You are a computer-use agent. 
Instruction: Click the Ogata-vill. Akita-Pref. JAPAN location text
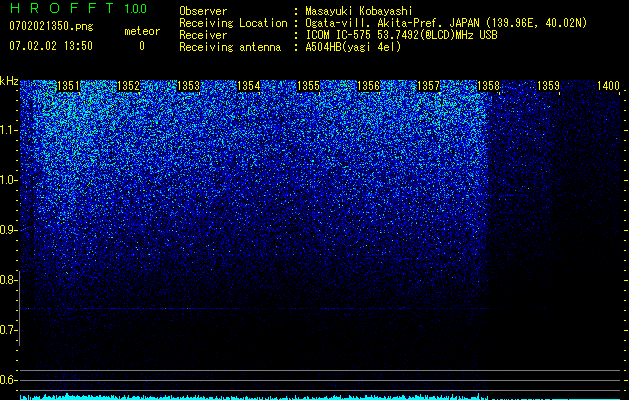tap(446, 23)
